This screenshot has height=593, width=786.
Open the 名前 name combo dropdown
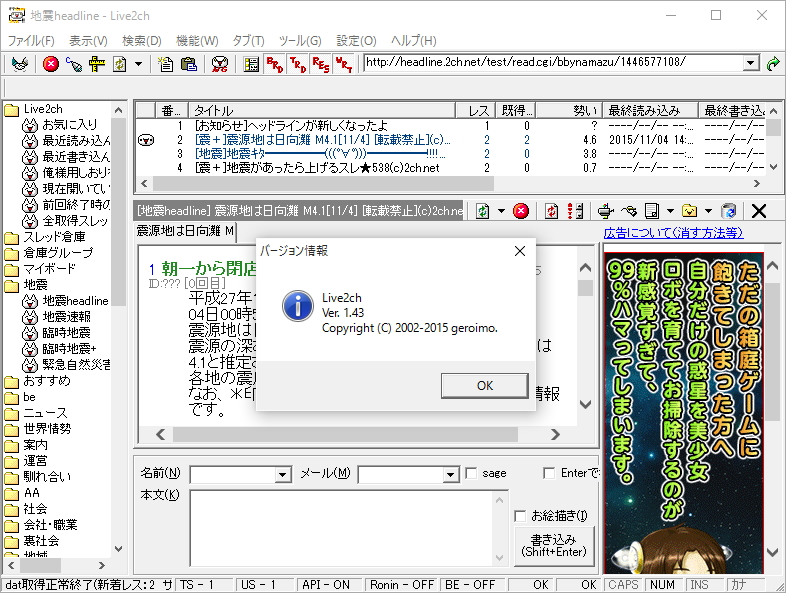283,474
